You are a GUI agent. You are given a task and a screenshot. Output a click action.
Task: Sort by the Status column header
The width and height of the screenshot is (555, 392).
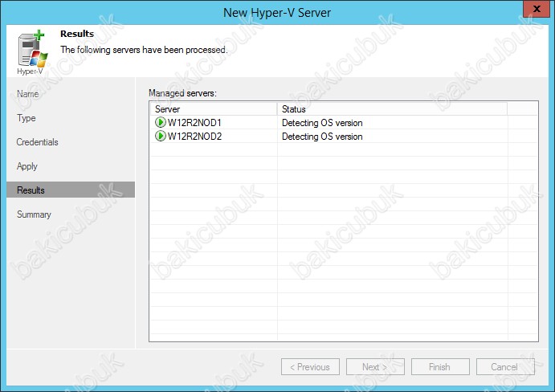pos(392,109)
